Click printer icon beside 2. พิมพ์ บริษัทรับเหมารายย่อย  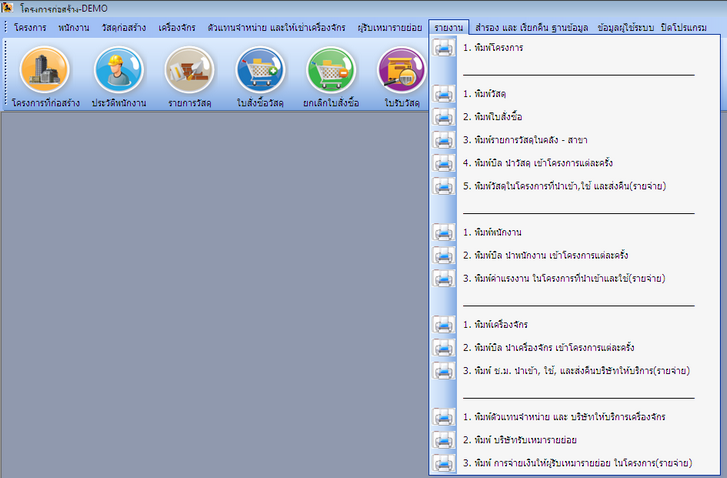click(444, 440)
